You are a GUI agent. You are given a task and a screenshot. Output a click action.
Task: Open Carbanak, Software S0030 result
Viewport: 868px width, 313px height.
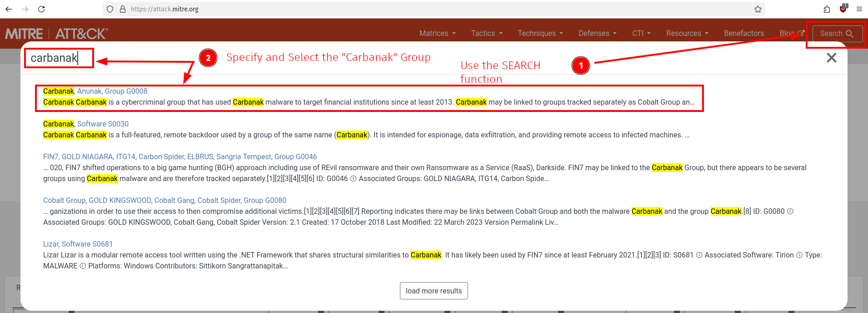coord(86,124)
